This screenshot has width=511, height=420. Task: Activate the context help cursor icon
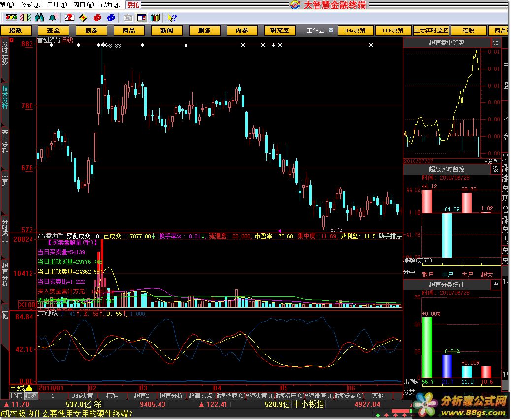click(172, 17)
